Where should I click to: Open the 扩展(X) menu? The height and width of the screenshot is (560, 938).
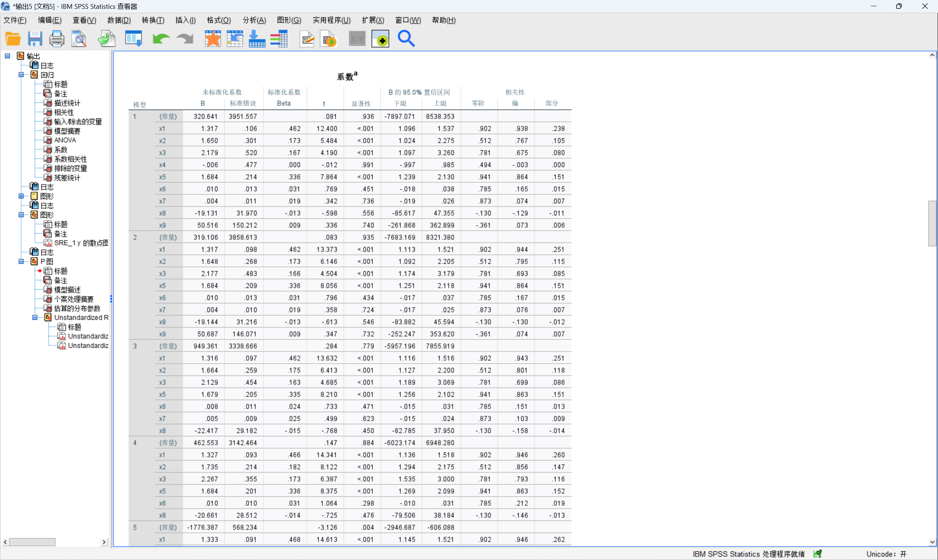[373, 21]
